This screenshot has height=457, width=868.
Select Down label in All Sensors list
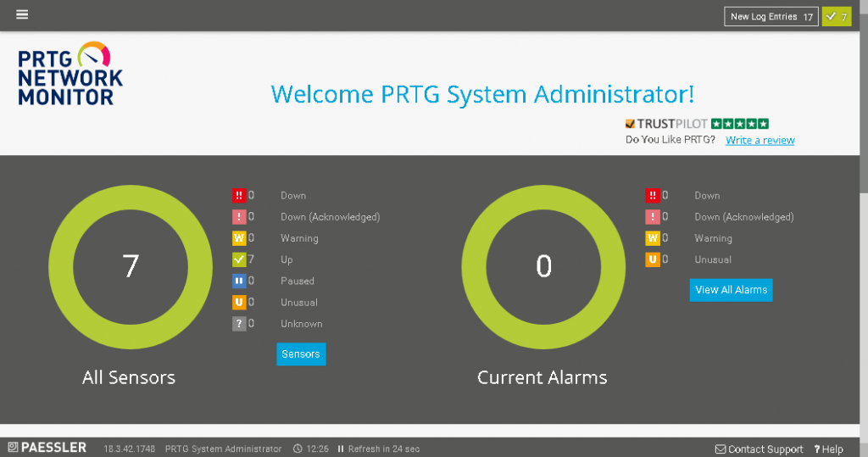(x=293, y=196)
